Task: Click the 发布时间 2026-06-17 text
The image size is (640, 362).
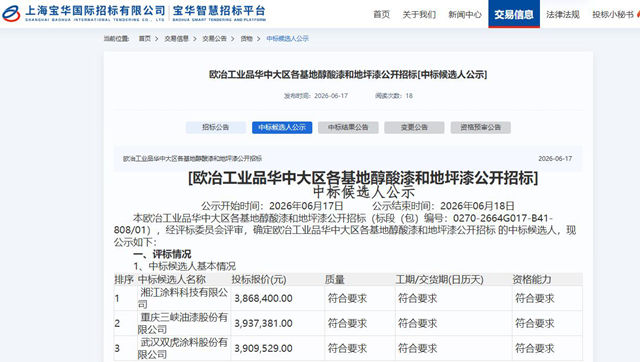Action: coord(316,96)
